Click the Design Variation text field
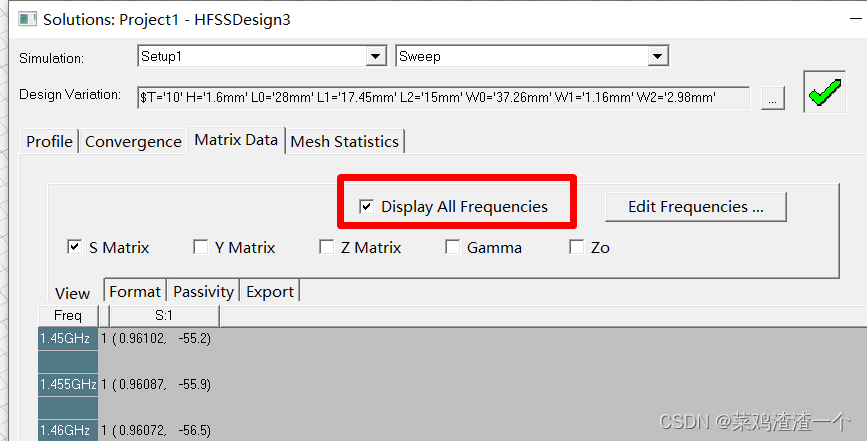The image size is (867, 441). coord(442,97)
